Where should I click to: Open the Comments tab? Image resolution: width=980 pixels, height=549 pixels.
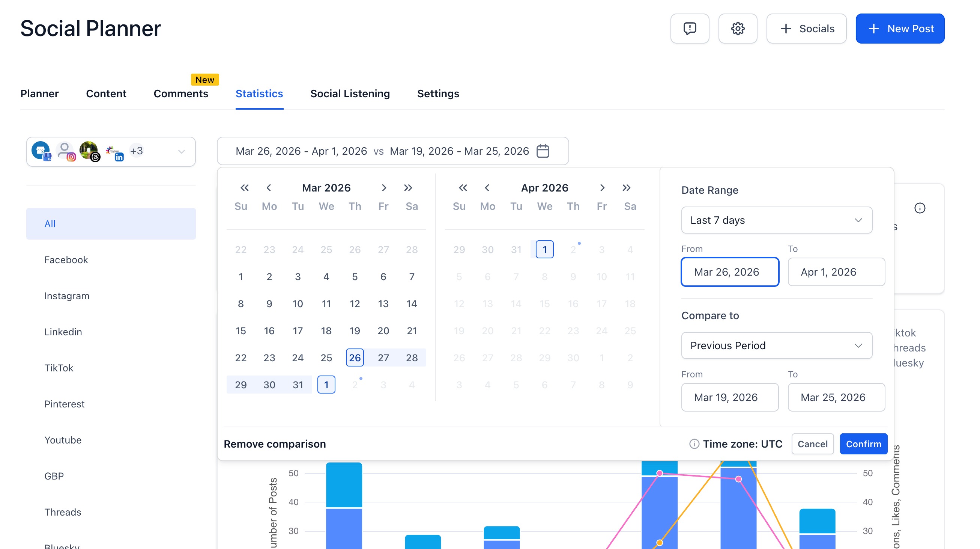[181, 94]
